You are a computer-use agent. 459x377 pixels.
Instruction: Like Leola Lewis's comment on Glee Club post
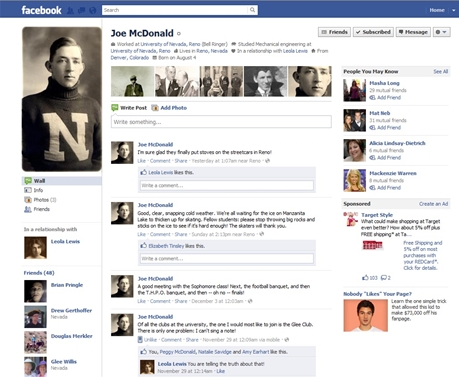point(221,371)
